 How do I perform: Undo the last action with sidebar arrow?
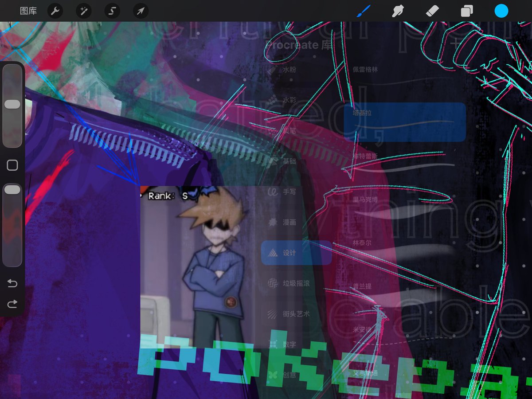[12, 283]
